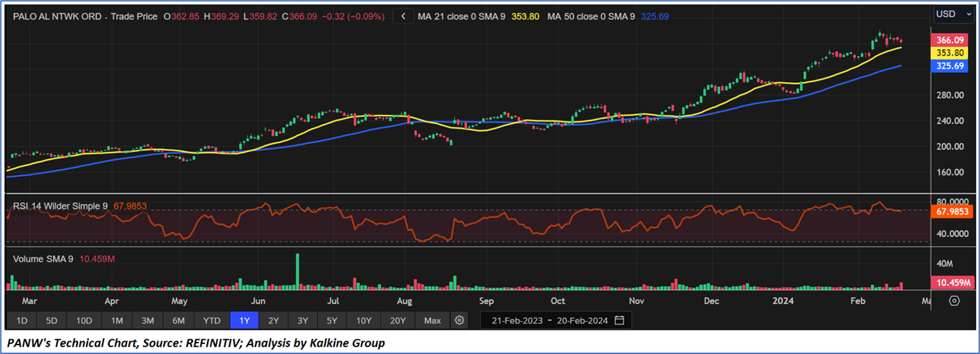Screen dimensions: 980x354
Task: Select the 10Y time range
Action: pos(364,320)
